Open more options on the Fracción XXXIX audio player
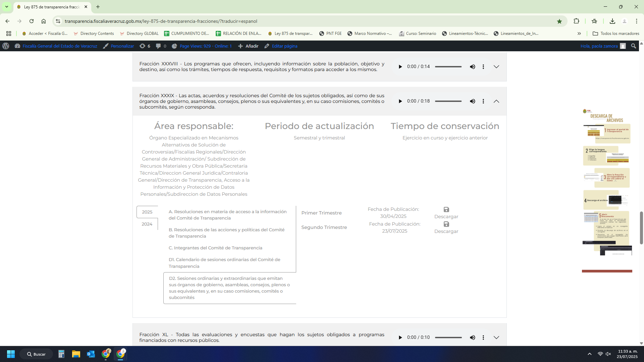The image size is (644, 362). [x=483, y=101]
